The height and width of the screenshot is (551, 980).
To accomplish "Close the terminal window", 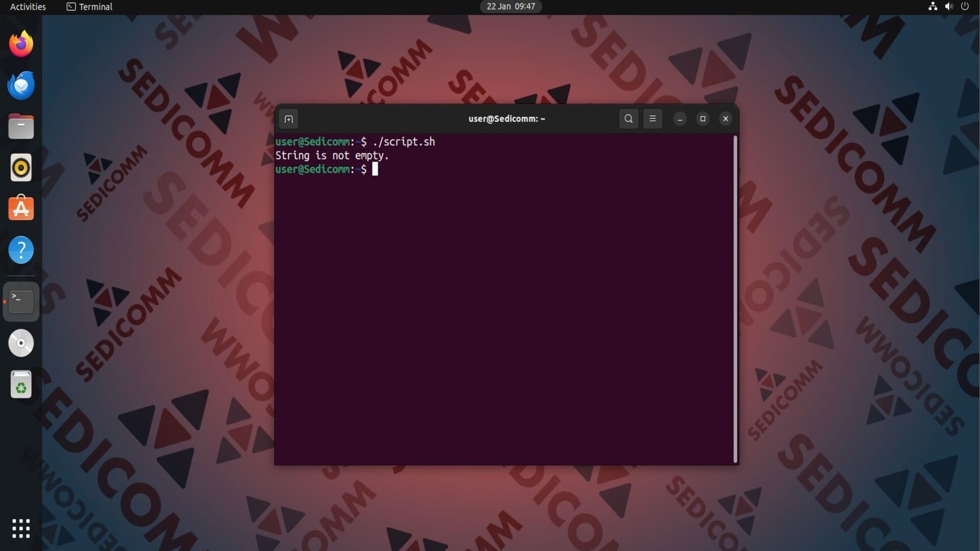I will point(725,119).
